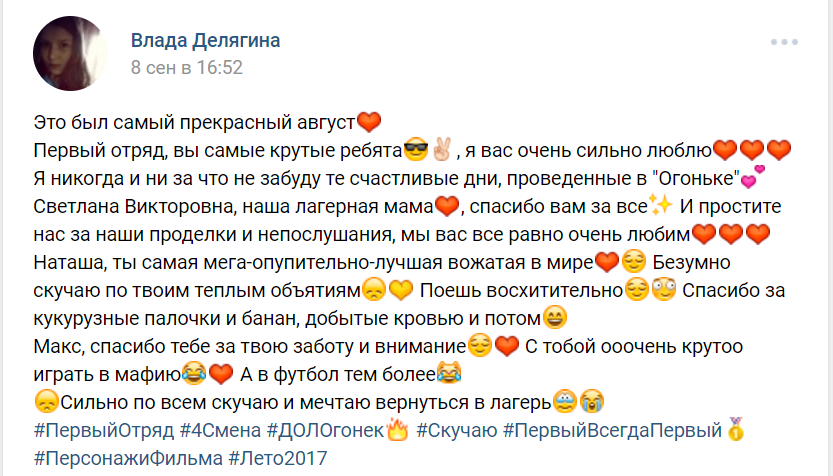This screenshot has height=476, width=833.
Task: Open Влада Делягина's profile avatar
Action: click(70, 53)
